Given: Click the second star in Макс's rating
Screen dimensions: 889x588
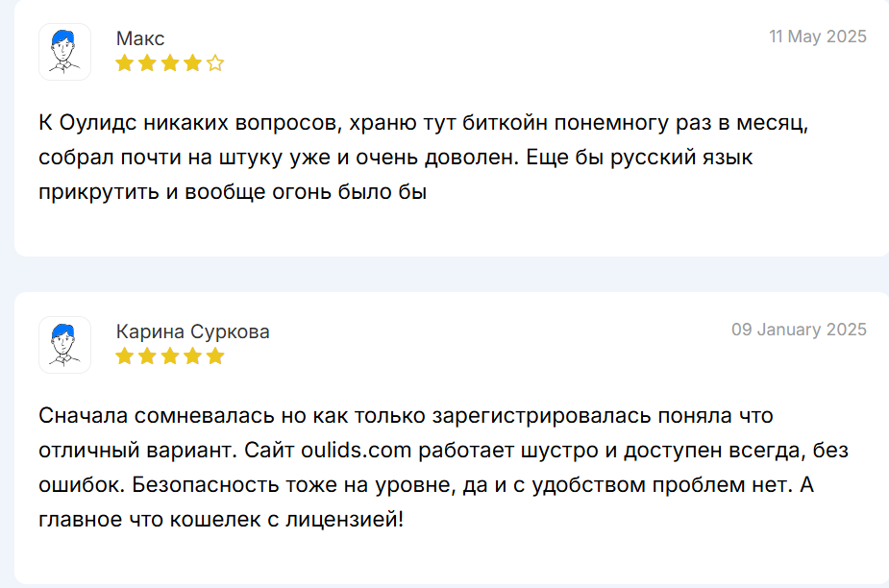Looking at the screenshot, I should point(147,63).
